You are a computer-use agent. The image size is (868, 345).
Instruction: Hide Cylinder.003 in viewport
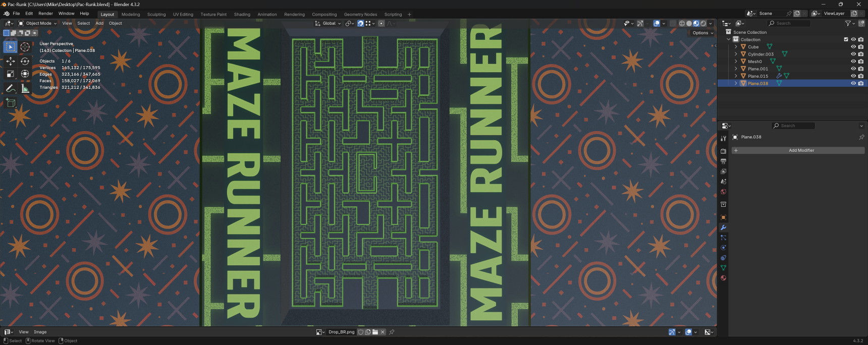853,54
